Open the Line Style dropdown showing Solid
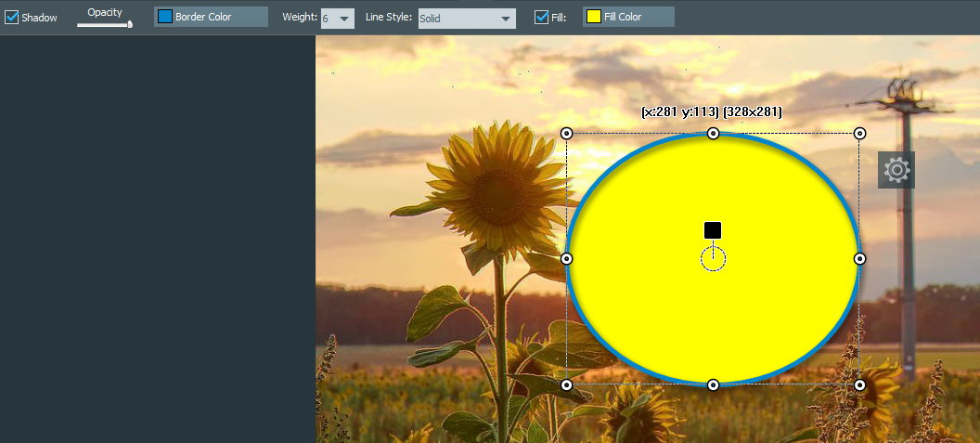980x443 pixels. pyautogui.click(x=467, y=18)
